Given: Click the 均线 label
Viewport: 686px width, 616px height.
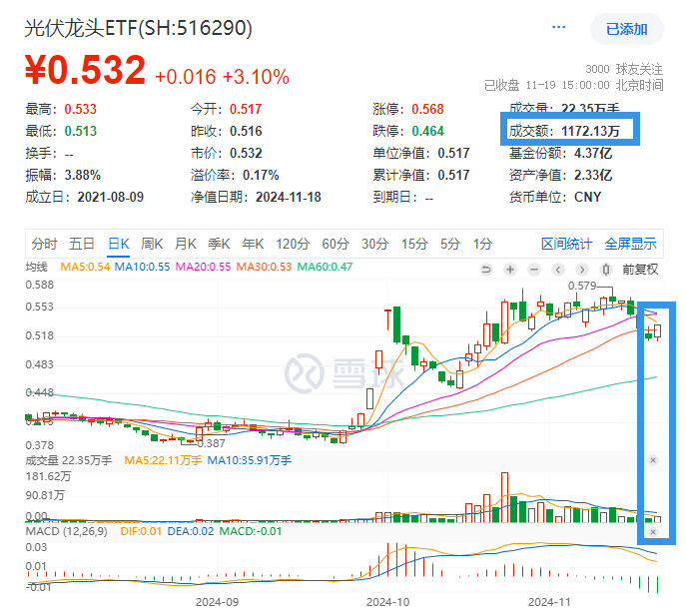Looking at the screenshot, I should [36, 267].
